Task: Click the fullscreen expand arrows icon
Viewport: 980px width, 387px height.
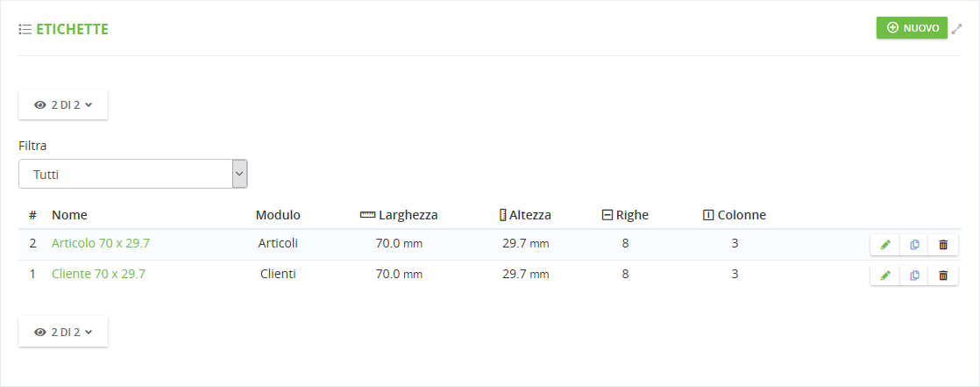Action: pos(957,29)
